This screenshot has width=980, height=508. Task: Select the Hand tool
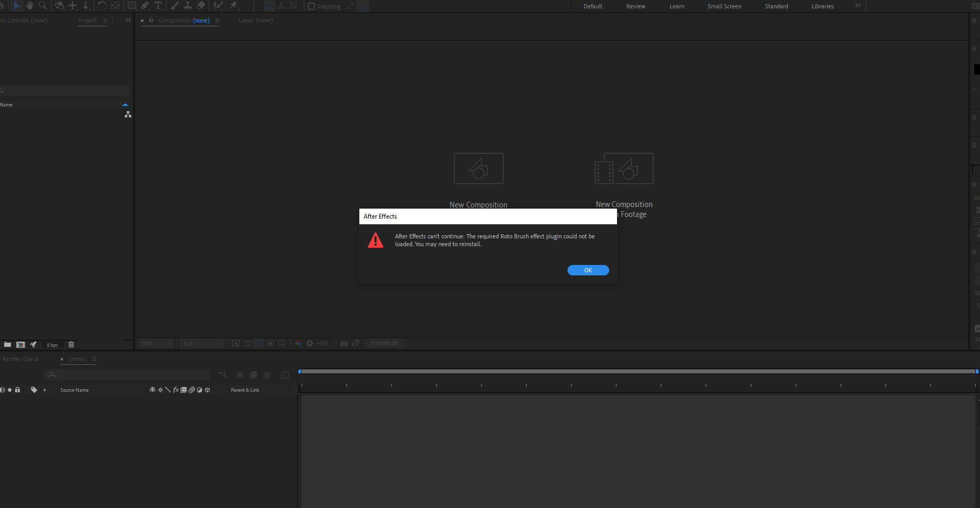[x=30, y=6]
